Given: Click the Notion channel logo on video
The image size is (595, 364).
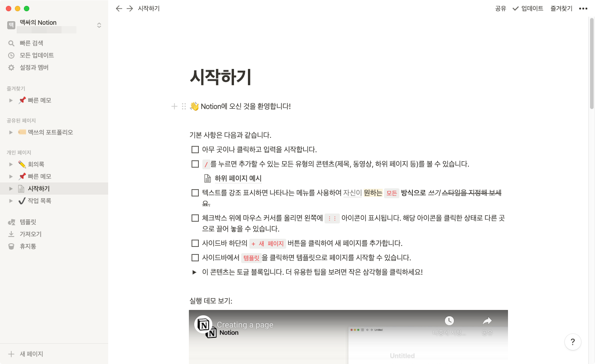Looking at the screenshot, I should (203, 324).
